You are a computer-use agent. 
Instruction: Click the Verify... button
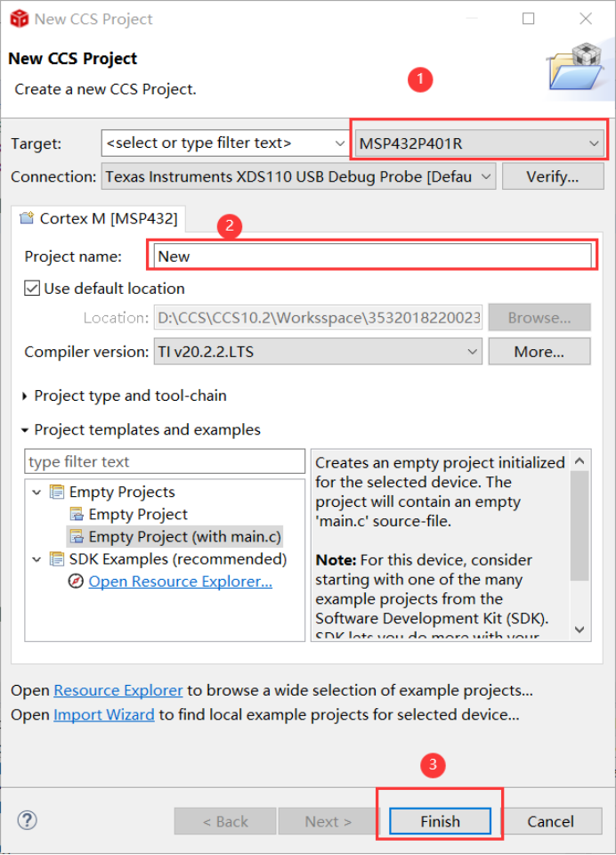pyautogui.click(x=553, y=176)
